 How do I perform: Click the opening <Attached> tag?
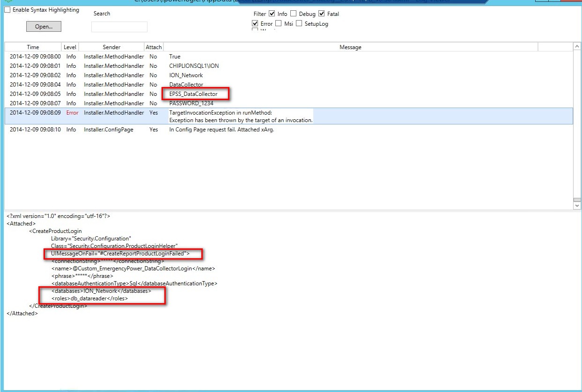tap(21, 224)
